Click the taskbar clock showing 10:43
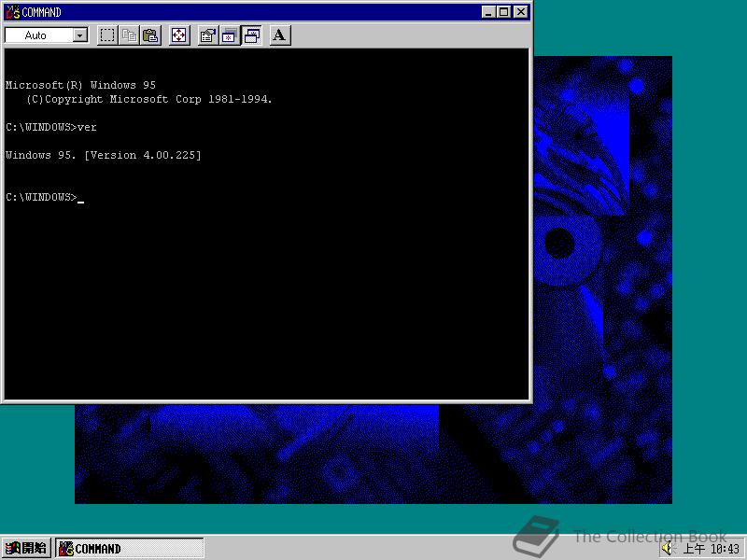This screenshot has height=560, width=747. (712, 549)
